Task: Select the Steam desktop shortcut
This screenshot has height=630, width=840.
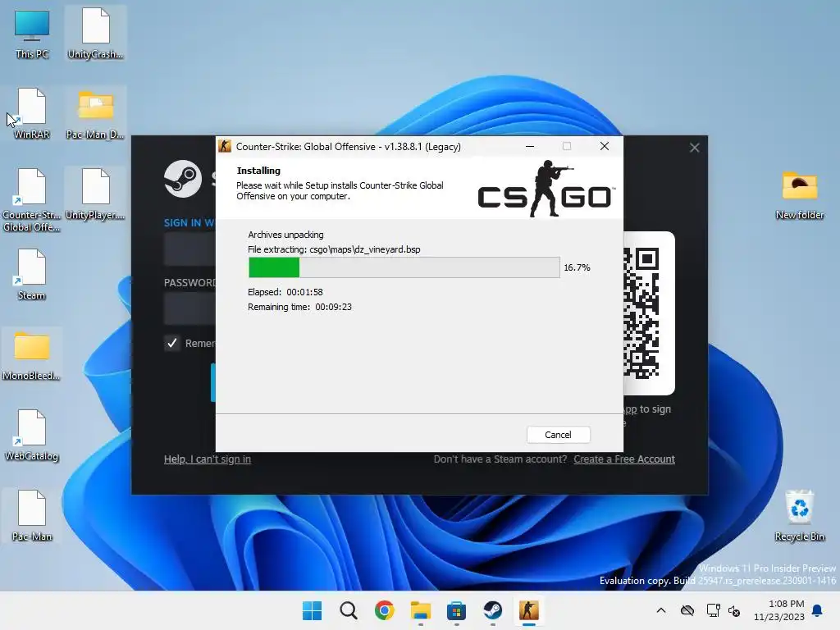Action: tap(32, 274)
